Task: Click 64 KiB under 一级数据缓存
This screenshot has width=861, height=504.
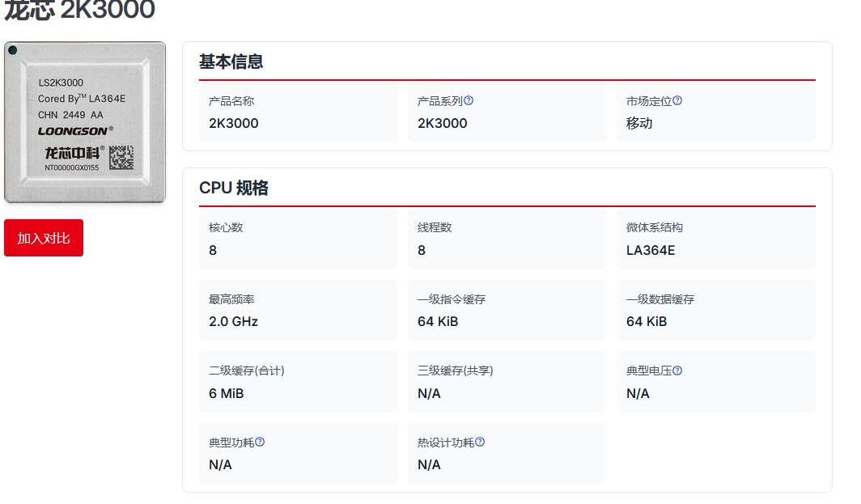Action: [647, 322]
